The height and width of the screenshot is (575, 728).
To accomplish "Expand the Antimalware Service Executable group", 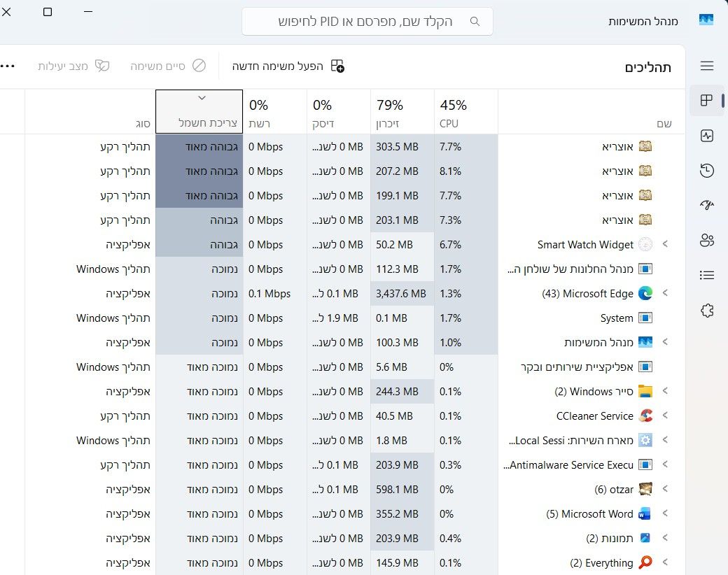I will [665, 464].
